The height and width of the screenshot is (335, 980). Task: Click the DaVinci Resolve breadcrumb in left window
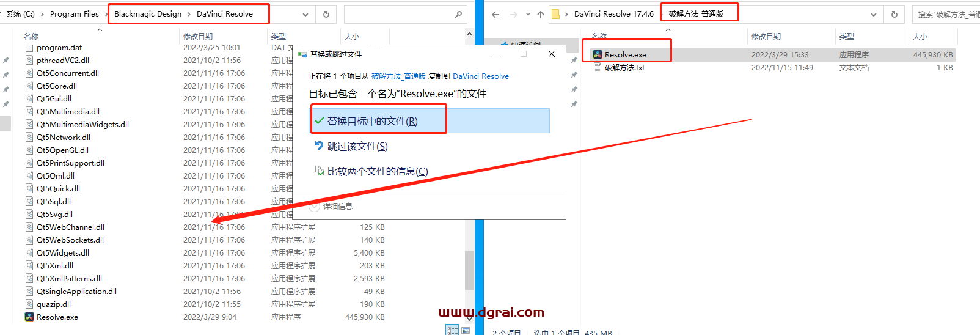point(225,14)
